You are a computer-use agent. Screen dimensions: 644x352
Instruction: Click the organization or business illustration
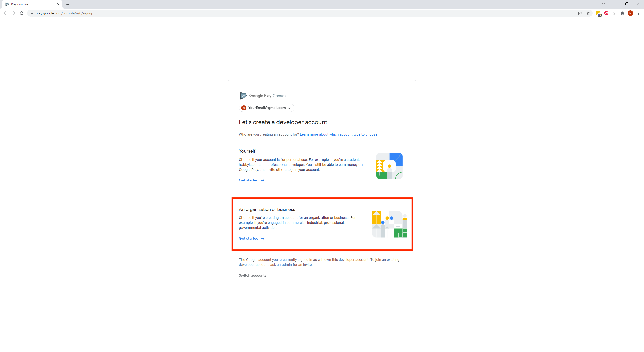tap(389, 224)
